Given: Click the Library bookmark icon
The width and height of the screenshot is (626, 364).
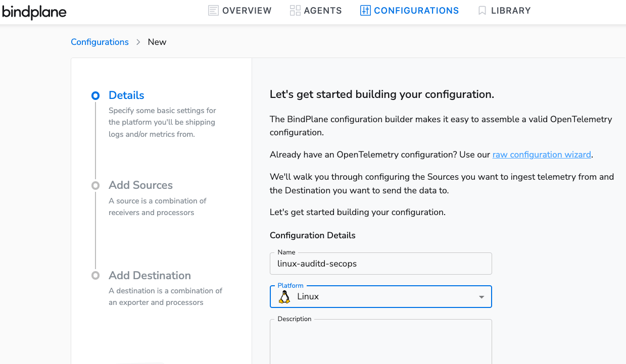Looking at the screenshot, I should [x=482, y=11].
